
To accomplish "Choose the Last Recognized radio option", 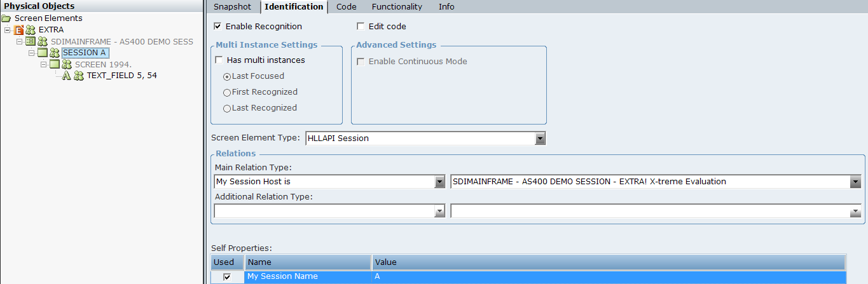I will point(227,109).
